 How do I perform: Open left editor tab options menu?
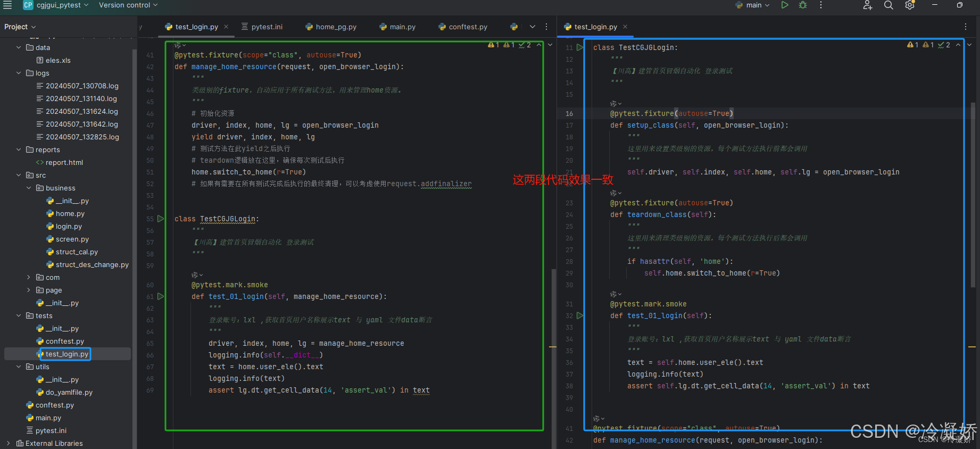pyautogui.click(x=546, y=27)
